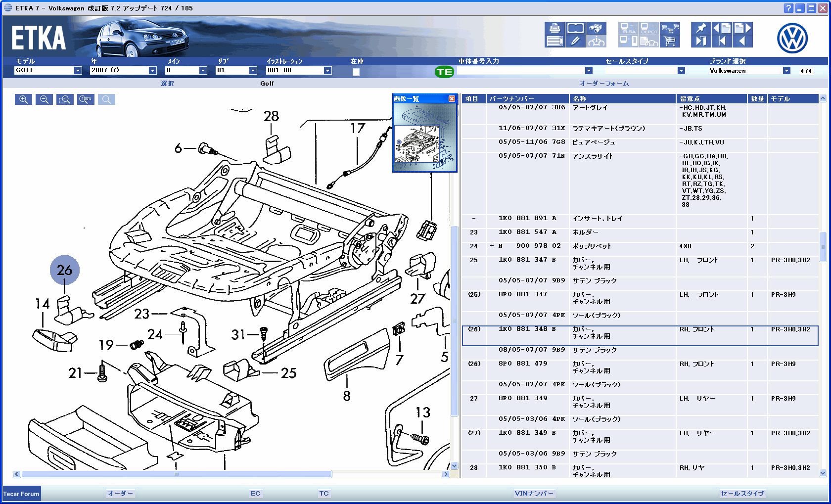Jump to the first page icon

pos(722,41)
